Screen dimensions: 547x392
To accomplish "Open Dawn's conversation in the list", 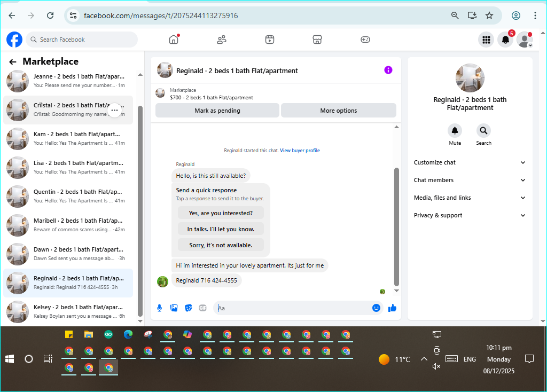I will 68,254.
